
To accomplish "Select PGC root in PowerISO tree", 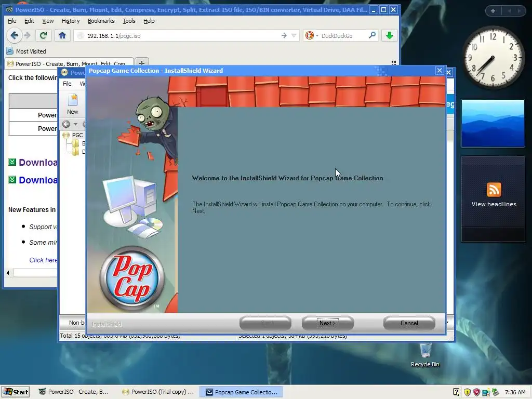I will coord(77,135).
